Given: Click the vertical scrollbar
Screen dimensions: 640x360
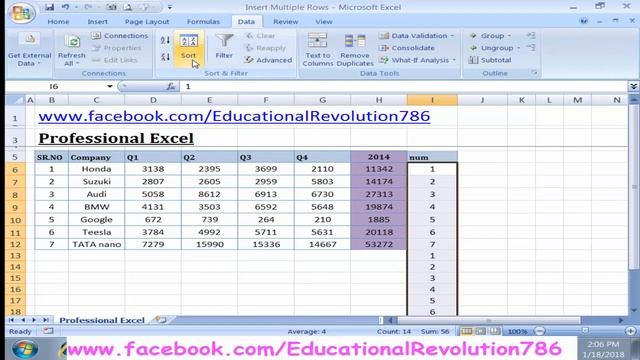Looking at the screenshot, I should (x=634, y=188).
